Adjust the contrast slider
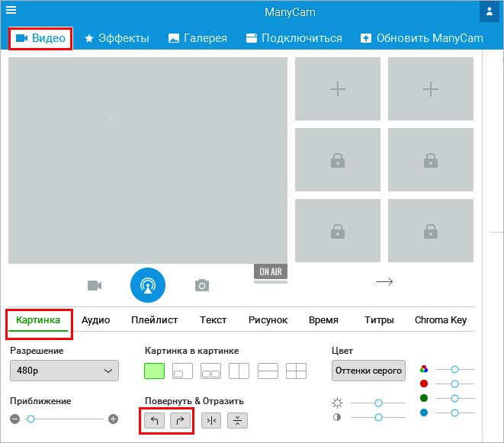504x443 pixels. point(378,417)
